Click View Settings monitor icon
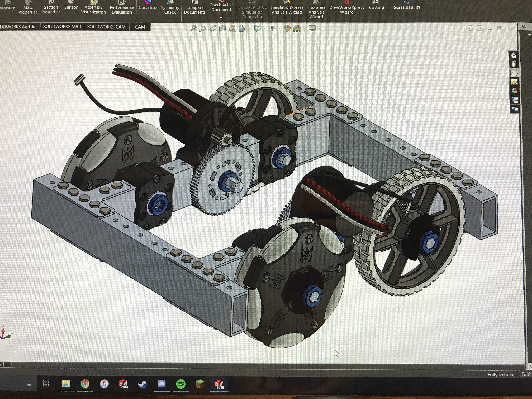 312,28
